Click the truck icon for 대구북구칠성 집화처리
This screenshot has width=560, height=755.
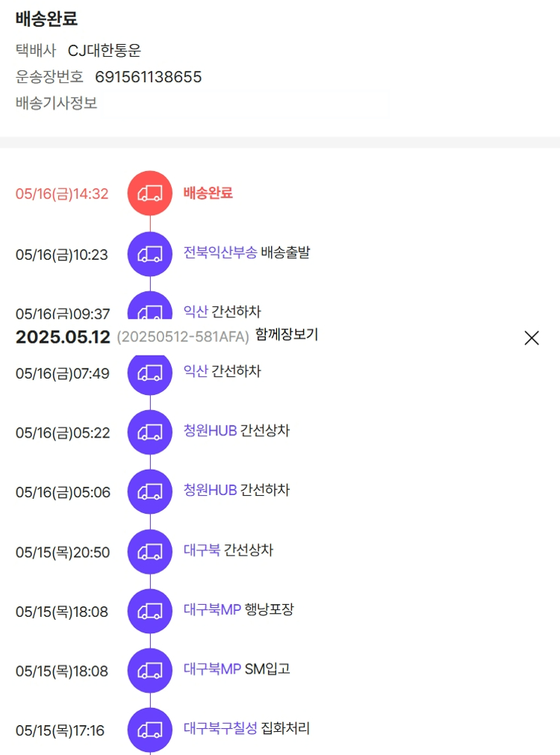pyautogui.click(x=150, y=730)
